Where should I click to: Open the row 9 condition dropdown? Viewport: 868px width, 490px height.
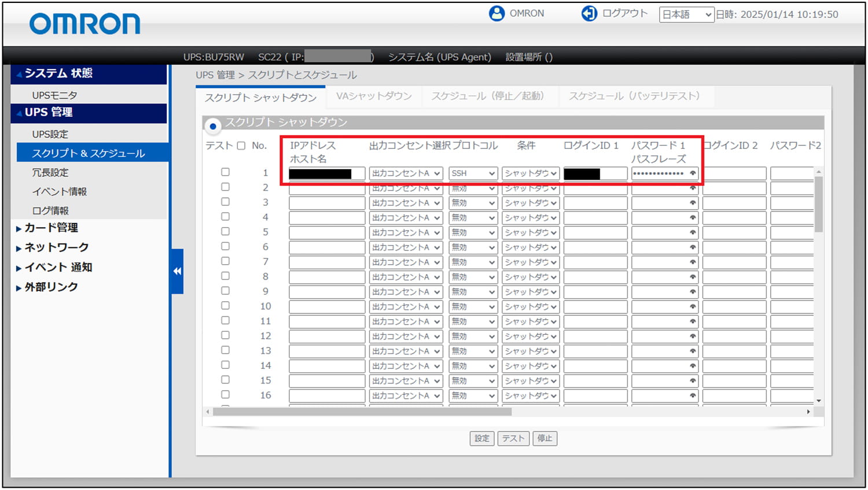coord(531,292)
